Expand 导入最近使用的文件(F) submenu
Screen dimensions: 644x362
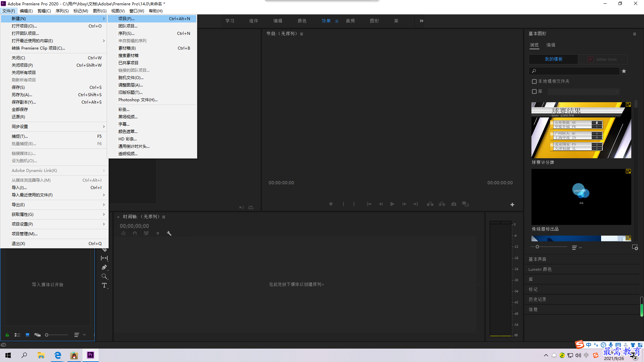(55, 195)
